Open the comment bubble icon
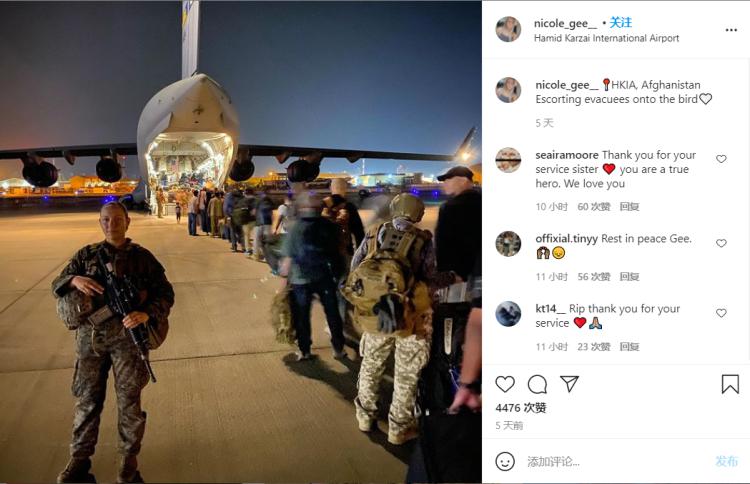 pyautogui.click(x=537, y=384)
